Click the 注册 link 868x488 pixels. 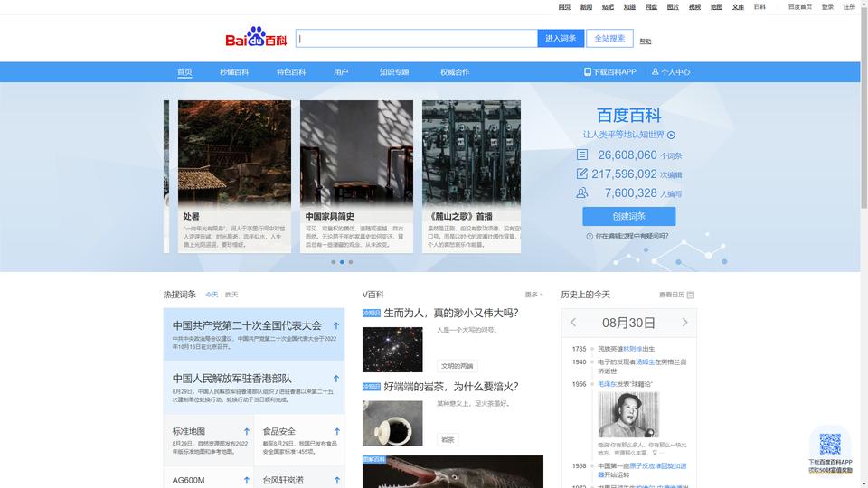[x=849, y=6]
